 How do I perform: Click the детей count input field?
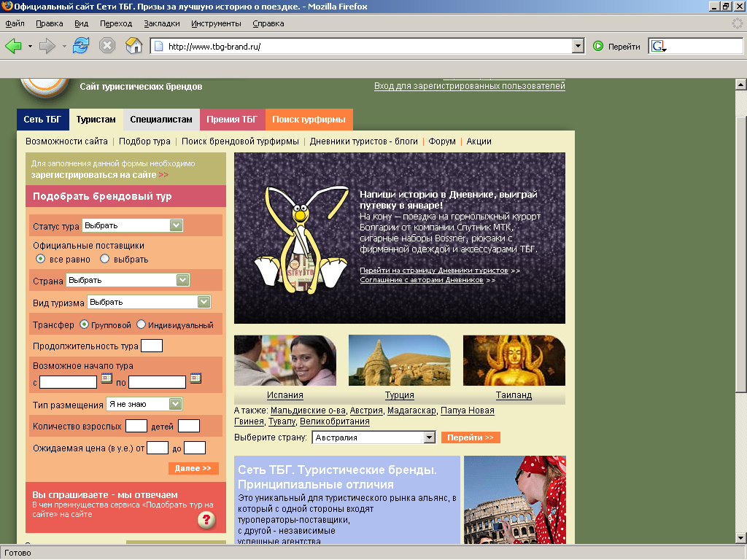(x=189, y=426)
